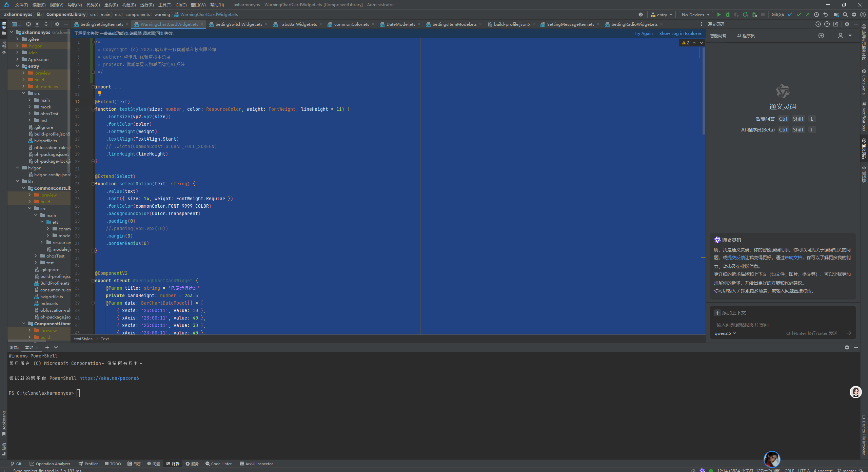The width and height of the screenshot is (868, 472).
Task: Open search everywhere magnifier icon
Action: pos(845,15)
